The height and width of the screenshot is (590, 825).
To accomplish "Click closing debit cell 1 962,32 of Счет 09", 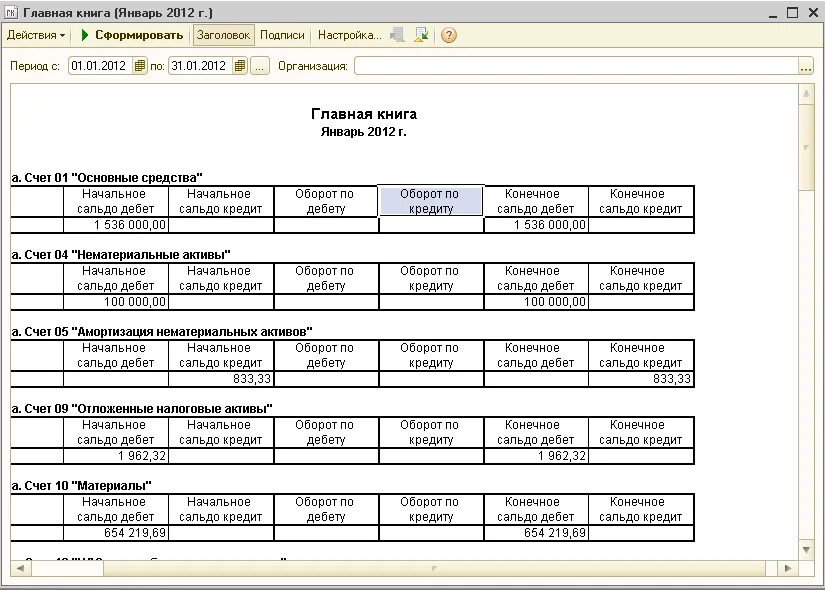I will coord(536,456).
